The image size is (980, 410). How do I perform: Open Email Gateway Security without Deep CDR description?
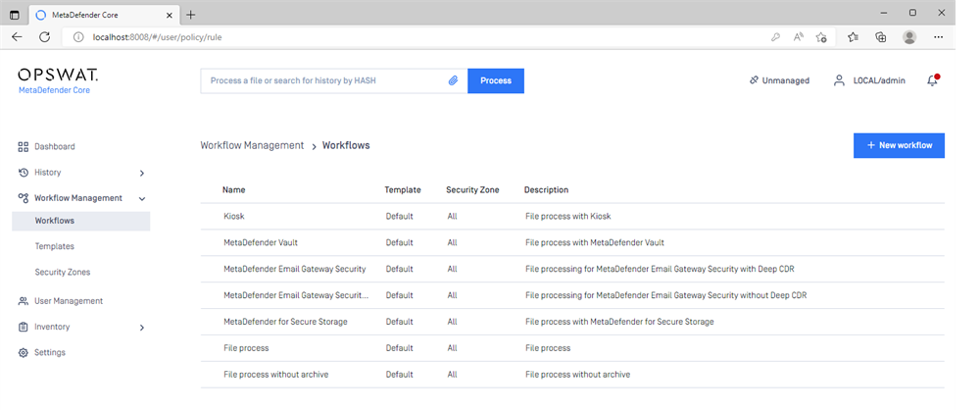click(x=666, y=295)
